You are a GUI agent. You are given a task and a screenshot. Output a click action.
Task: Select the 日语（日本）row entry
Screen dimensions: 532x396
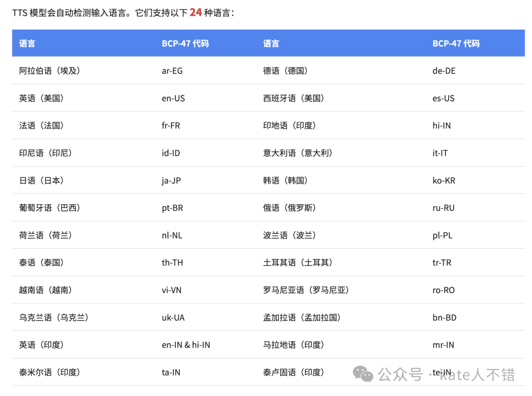[x=42, y=180]
